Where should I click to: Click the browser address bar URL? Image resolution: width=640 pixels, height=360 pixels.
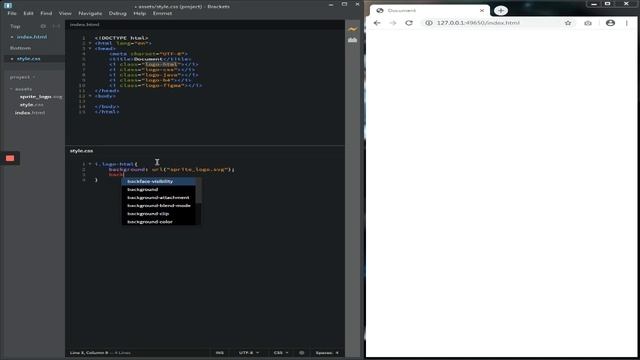coord(478,23)
